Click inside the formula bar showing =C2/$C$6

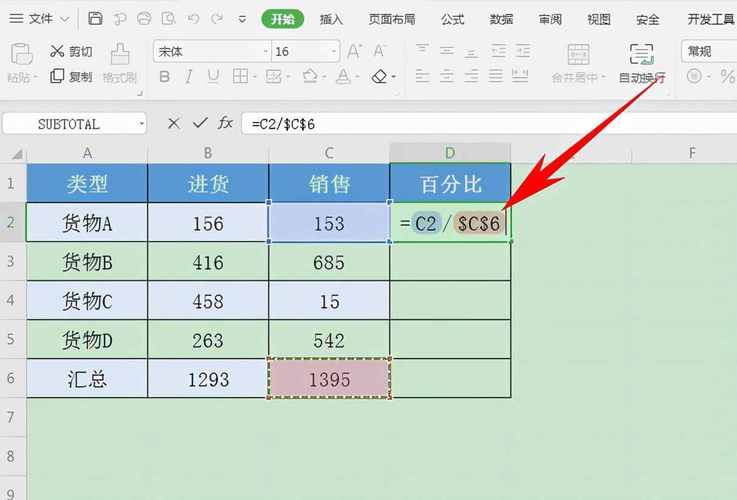[489, 124]
